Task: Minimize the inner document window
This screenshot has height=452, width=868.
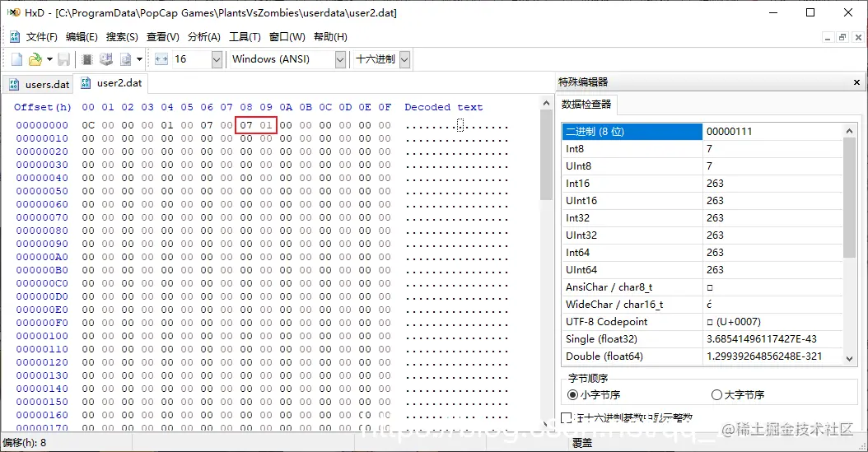Action: point(828,38)
